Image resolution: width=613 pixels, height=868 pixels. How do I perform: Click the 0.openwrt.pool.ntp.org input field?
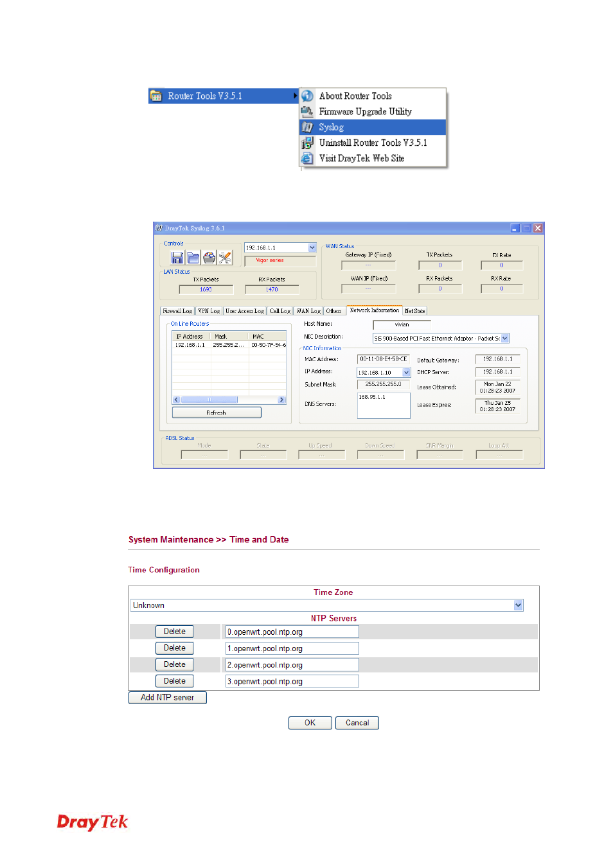point(292,632)
